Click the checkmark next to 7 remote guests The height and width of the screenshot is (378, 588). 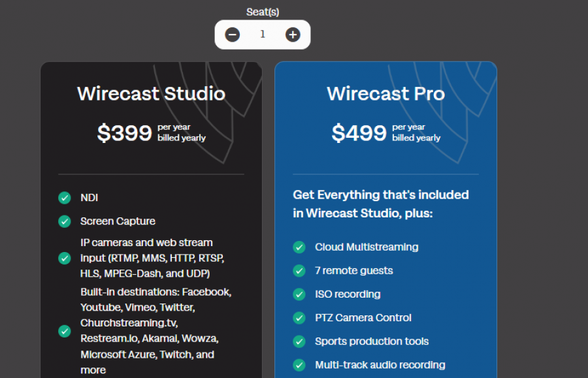(x=299, y=271)
